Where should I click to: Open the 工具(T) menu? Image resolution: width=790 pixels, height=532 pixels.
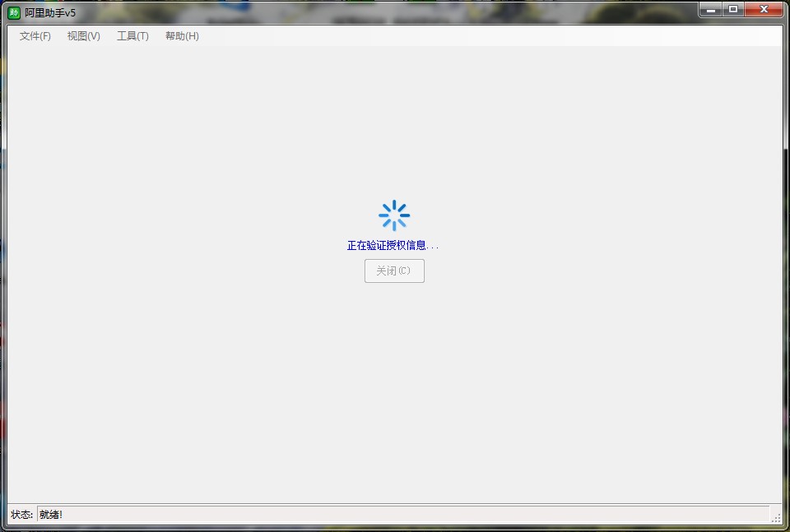(132, 36)
